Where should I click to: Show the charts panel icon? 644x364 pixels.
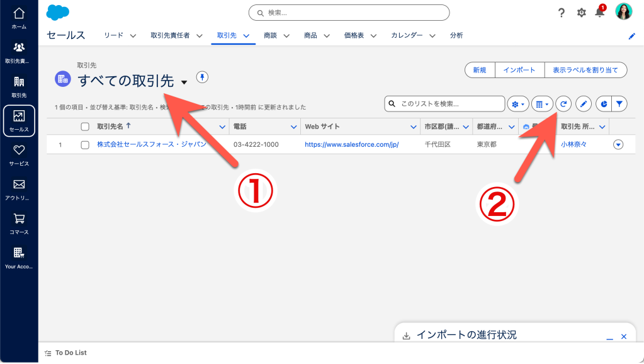pos(603,104)
